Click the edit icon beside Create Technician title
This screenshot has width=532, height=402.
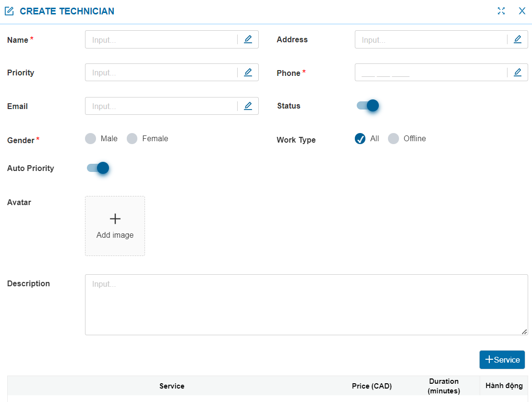pos(9,11)
